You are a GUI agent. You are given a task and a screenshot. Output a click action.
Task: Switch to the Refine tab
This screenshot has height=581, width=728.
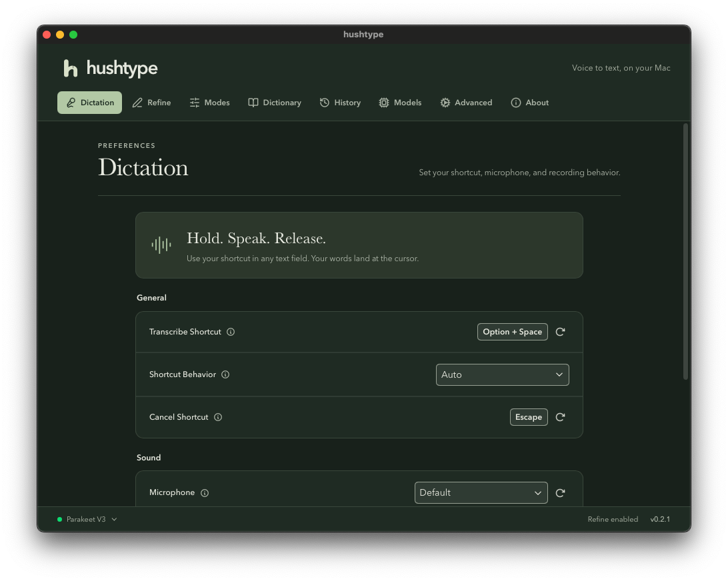pyautogui.click(x=151, y=103)
